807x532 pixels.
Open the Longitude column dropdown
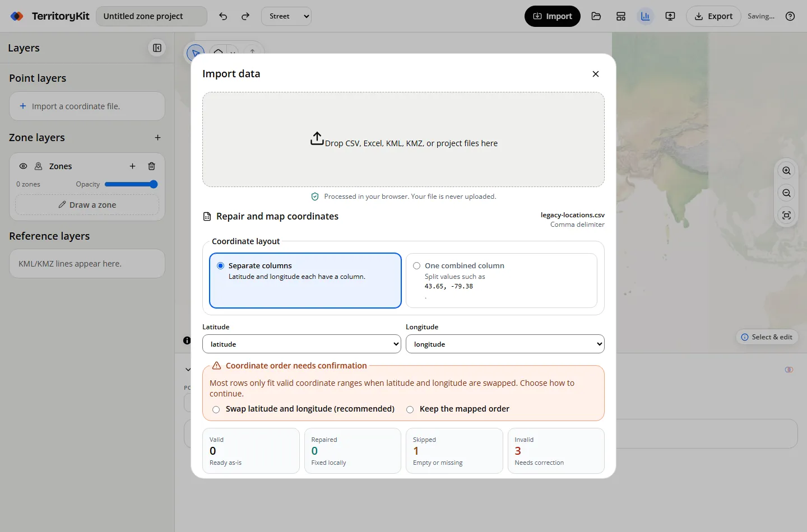pos(505,344)
